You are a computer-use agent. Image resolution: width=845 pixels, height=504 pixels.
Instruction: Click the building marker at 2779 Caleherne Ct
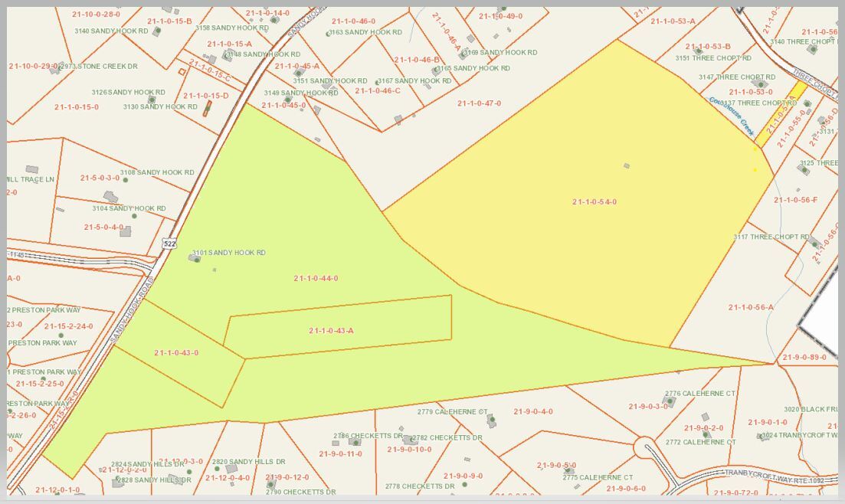491,420
